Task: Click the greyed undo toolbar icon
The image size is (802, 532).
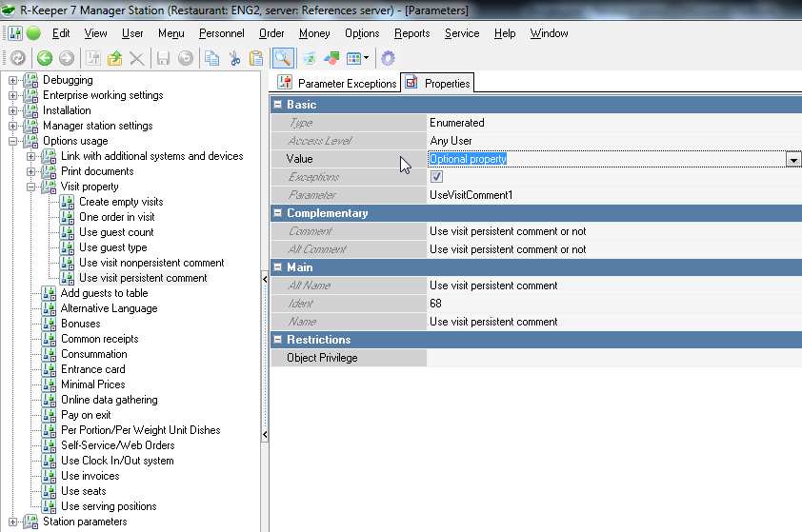Action: [185, 58]
